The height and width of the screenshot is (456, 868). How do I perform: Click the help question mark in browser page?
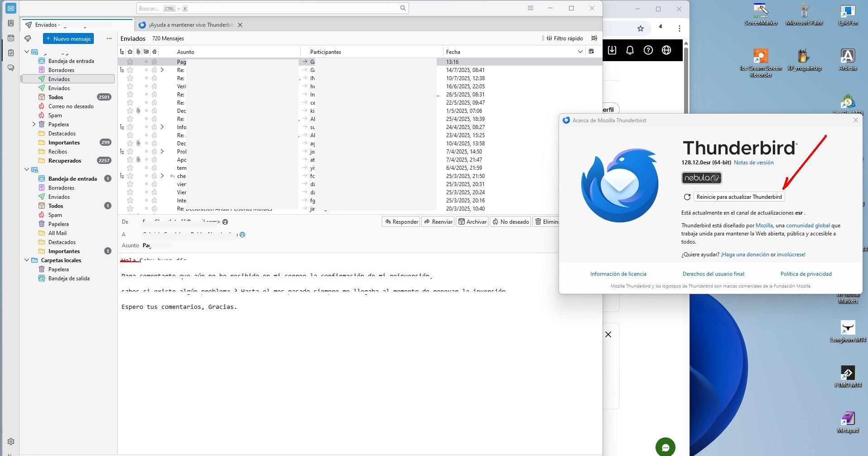tap(648, 50)
